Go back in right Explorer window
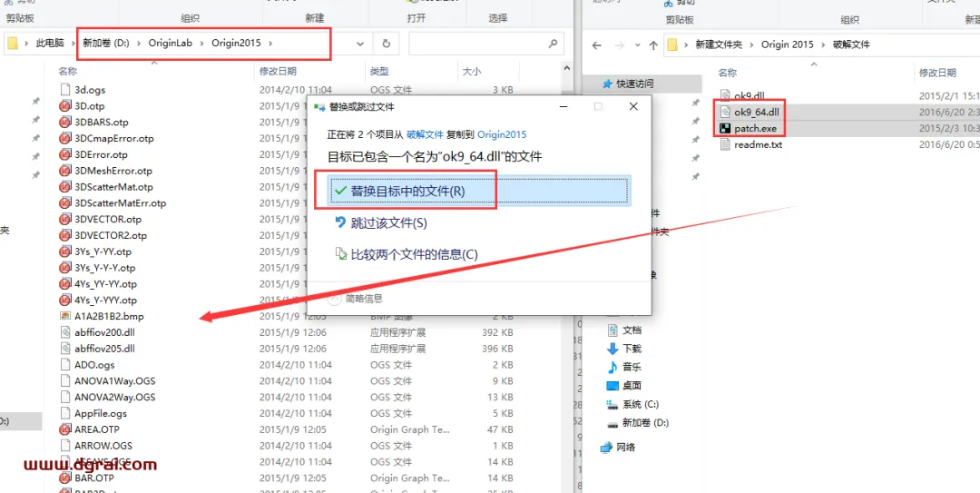Screen dimensions: 980x493 click(597, 45)
